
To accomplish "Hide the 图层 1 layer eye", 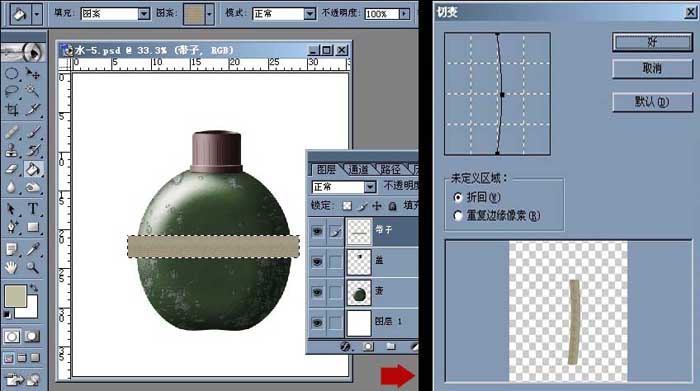I will 317,322.
